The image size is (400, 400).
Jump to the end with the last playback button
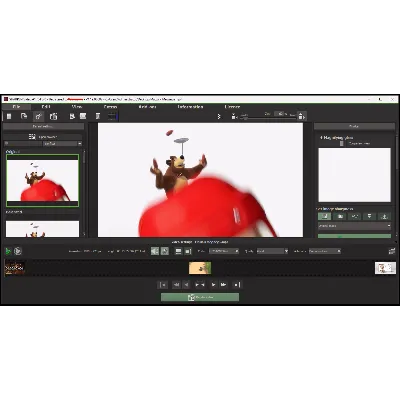pyautogui.click(x=237, y=285)
